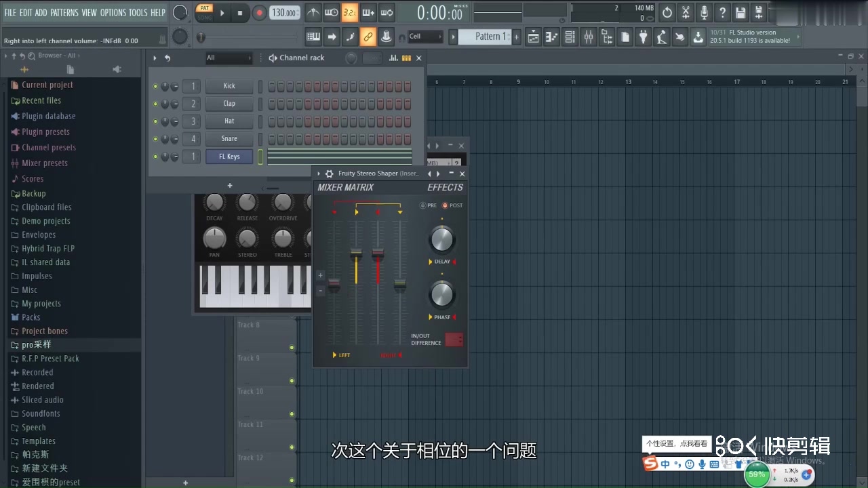Select the Snare channel button
The height and width of the screenshot is (488, 868).
229,139
